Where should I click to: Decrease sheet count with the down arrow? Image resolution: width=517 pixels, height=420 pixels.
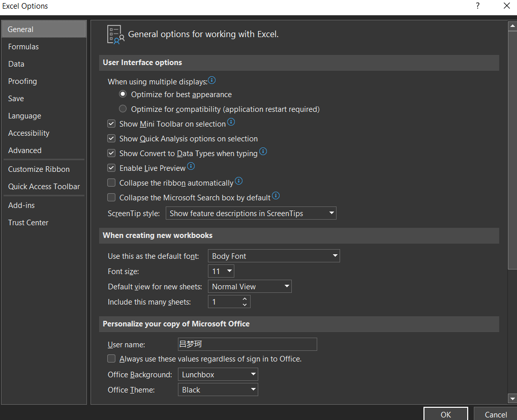tap(245, 305)
